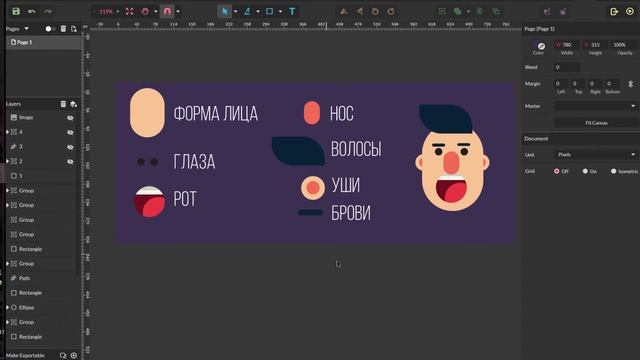
Task: Click the page Width field
Action: tap(567, 45)
